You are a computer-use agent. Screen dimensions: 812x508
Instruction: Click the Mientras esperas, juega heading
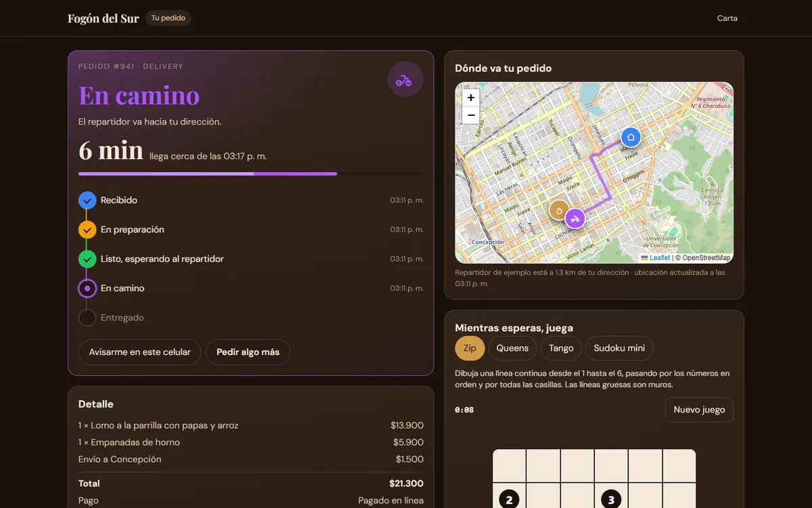(514, 329)
